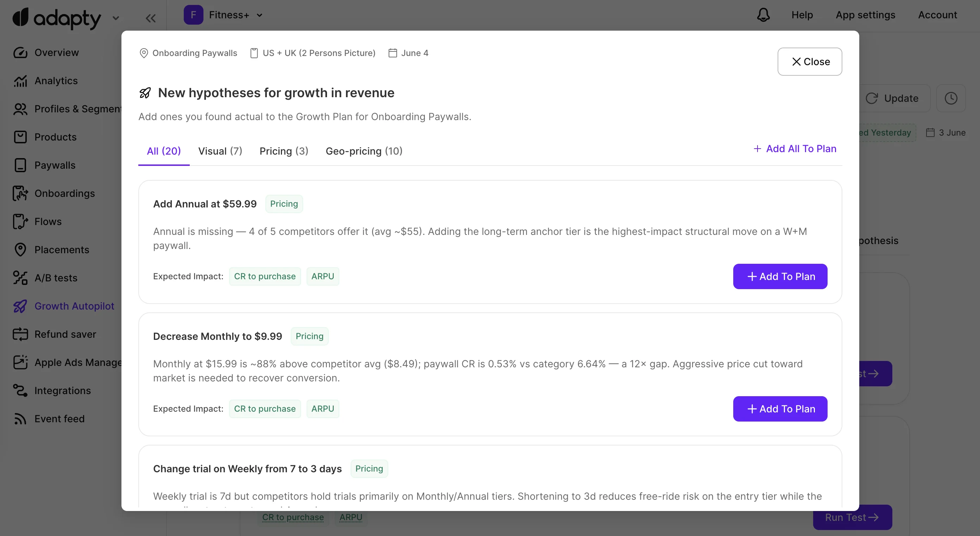980x536 pixels.
Task: Expand the adapty workspace dropdown chevron
Action: click(x=116, y=18)
